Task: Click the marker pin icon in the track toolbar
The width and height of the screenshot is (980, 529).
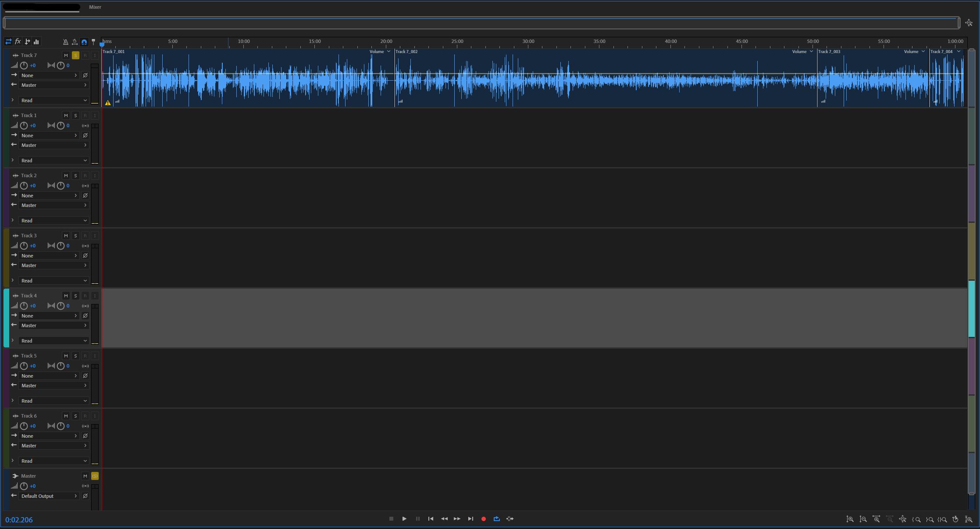Action: (x=93, y=42)
